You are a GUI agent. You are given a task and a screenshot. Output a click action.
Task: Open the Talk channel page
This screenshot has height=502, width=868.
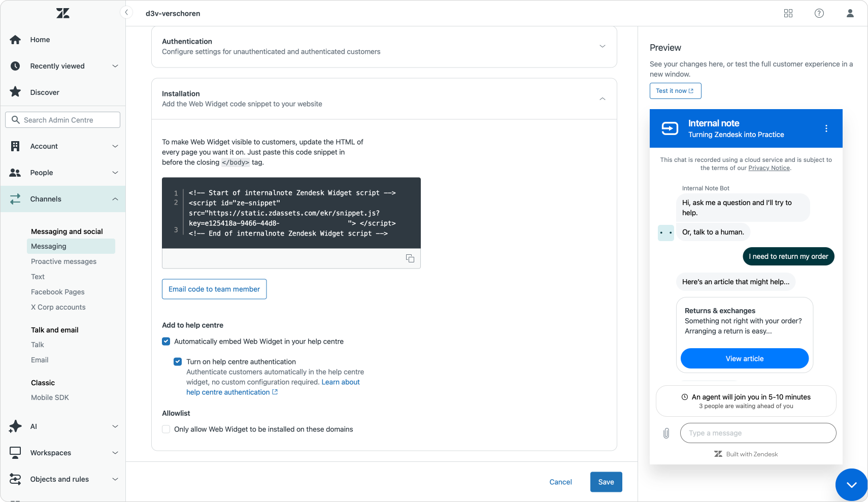(38, 345)
